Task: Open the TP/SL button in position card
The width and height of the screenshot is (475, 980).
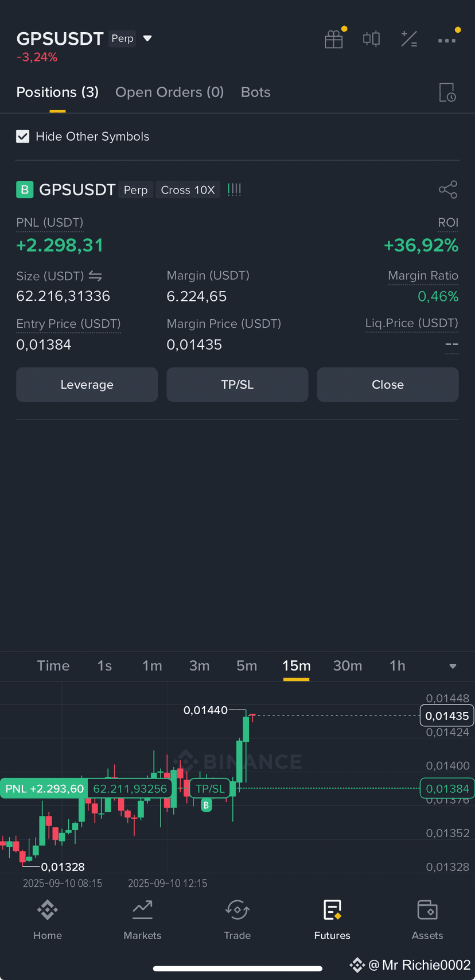Action: (237, 385)
